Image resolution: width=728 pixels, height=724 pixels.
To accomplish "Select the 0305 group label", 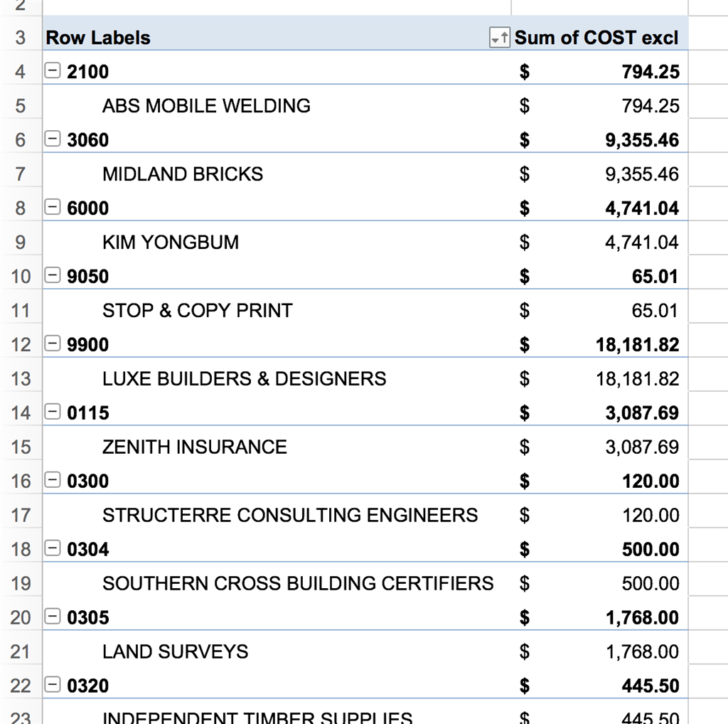I will pos(87,617).
